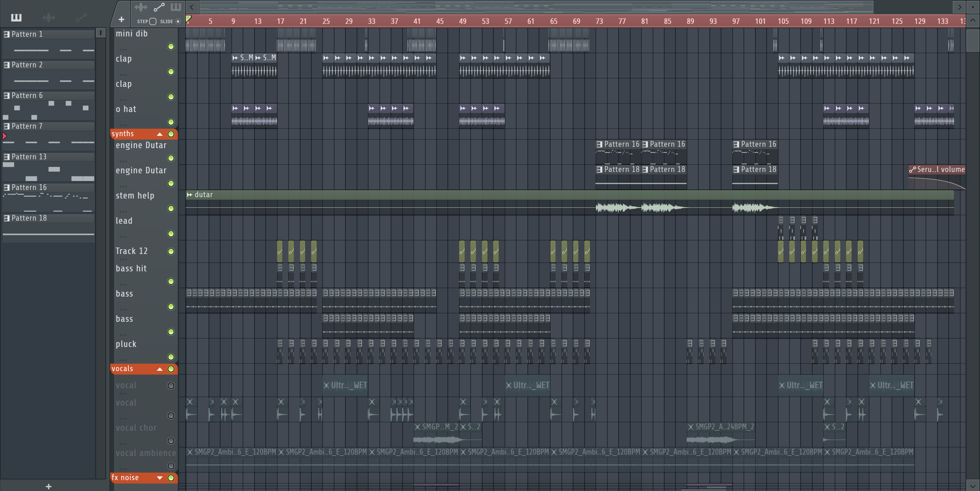
Task: Select the first bass track label
Action: (x=125, y=294)
